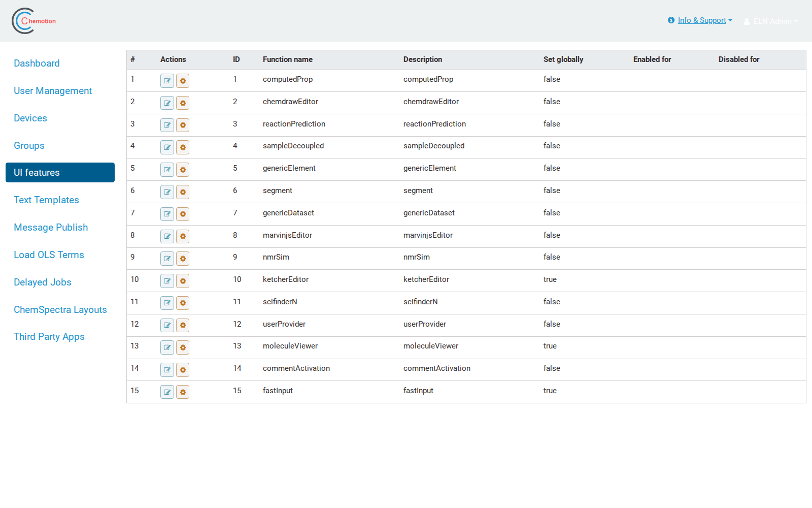Open gear settings for moleculeViewer
This screenshot has height=508, width=812.
(183, 347)
